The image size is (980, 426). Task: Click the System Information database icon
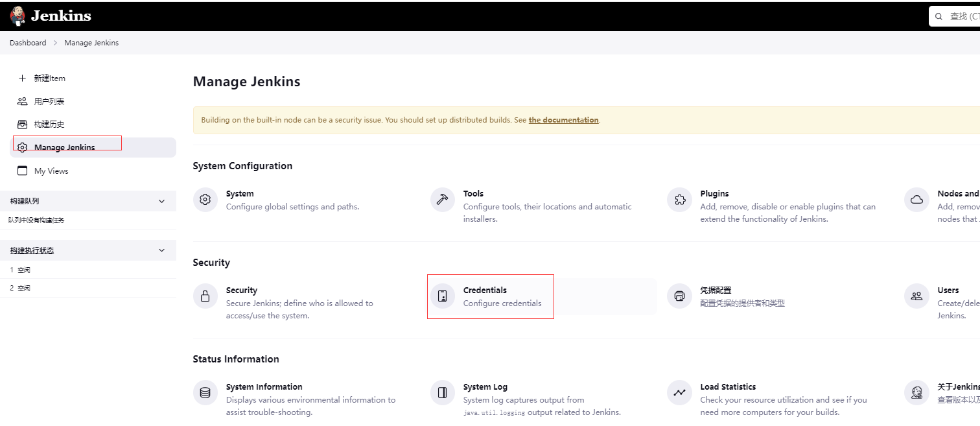(x=205, y=393)
